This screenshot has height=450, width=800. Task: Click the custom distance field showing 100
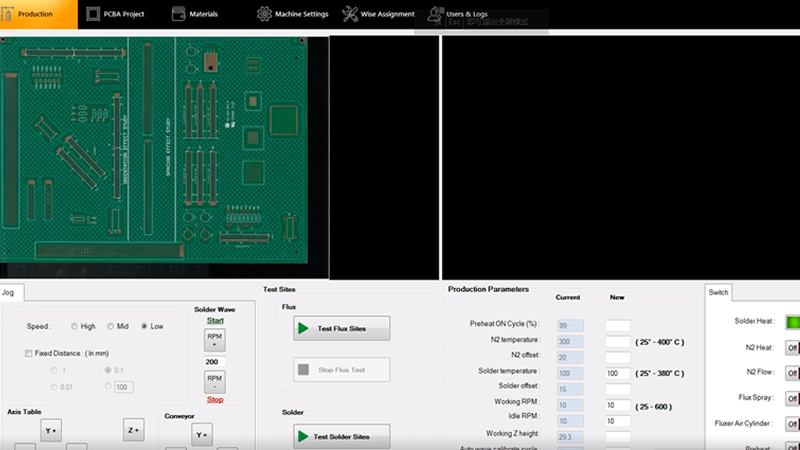123,387
